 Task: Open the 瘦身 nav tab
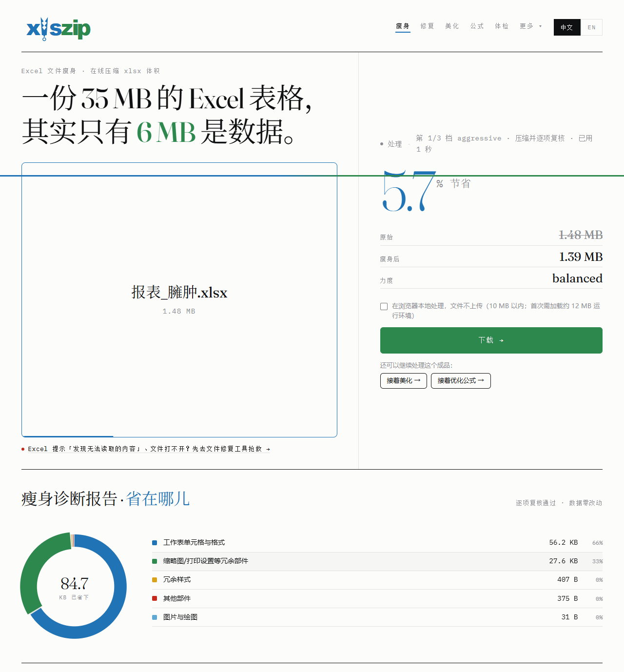(403, 26)
